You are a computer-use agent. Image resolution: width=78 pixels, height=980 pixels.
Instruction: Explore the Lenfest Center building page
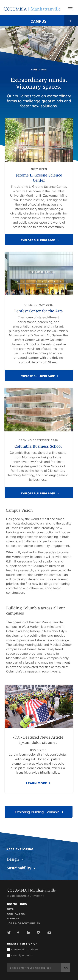pos(39,376)
